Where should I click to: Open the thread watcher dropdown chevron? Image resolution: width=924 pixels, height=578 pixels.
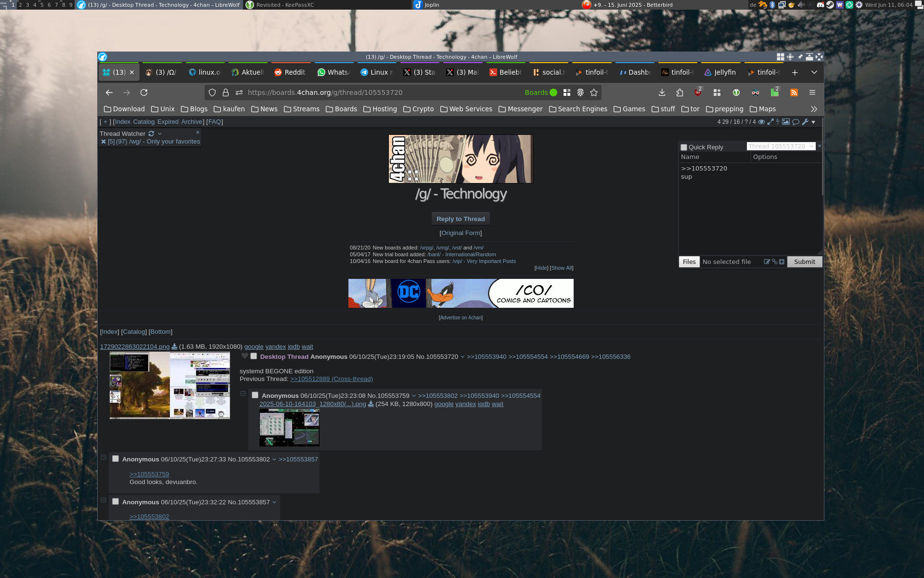[160, 134]
